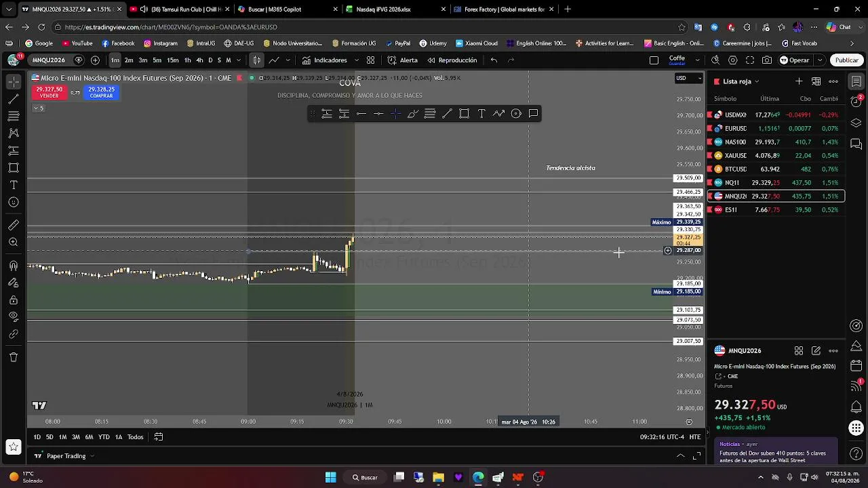Expand the Paper Trading panel dropdown
The height and width of the screenshot is (488, 868).
point(92,456)
